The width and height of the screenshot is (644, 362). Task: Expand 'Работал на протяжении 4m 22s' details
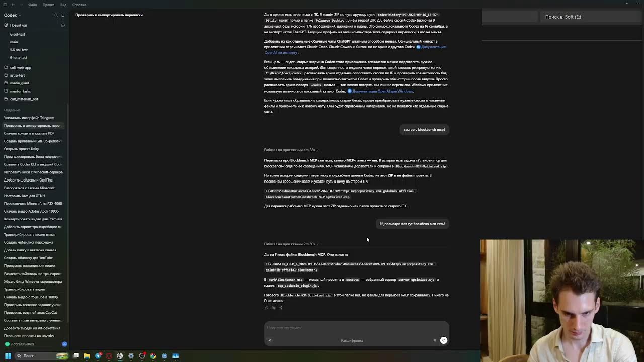291,150
